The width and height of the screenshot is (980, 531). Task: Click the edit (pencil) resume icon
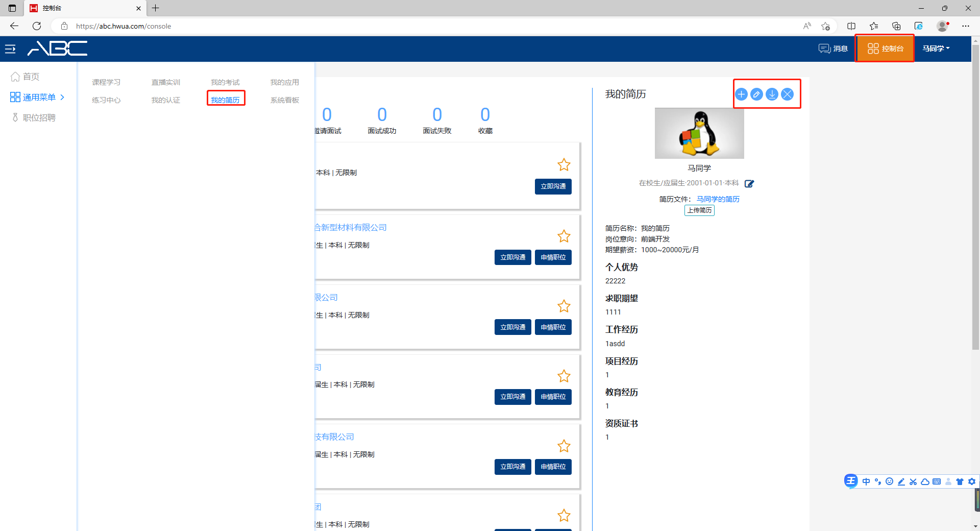point(757,94)
